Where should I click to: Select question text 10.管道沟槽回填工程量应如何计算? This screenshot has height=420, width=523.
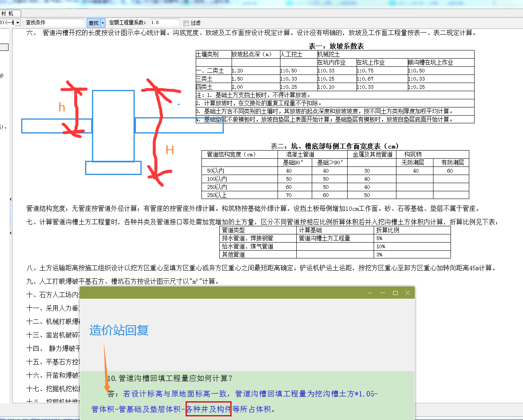[170, 378]
